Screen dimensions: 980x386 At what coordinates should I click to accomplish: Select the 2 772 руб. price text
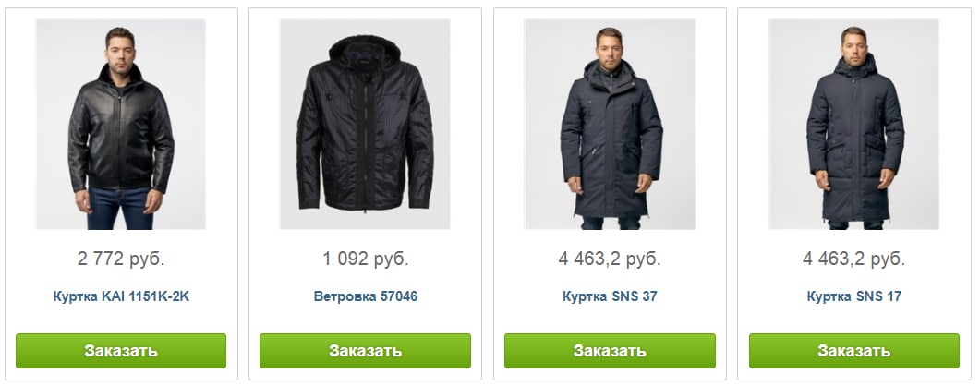[121, 259]
